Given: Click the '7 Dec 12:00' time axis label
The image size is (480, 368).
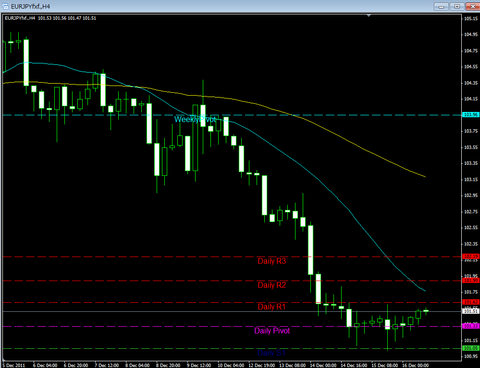Looking at the screenshot, I should [x=107, y=365].
